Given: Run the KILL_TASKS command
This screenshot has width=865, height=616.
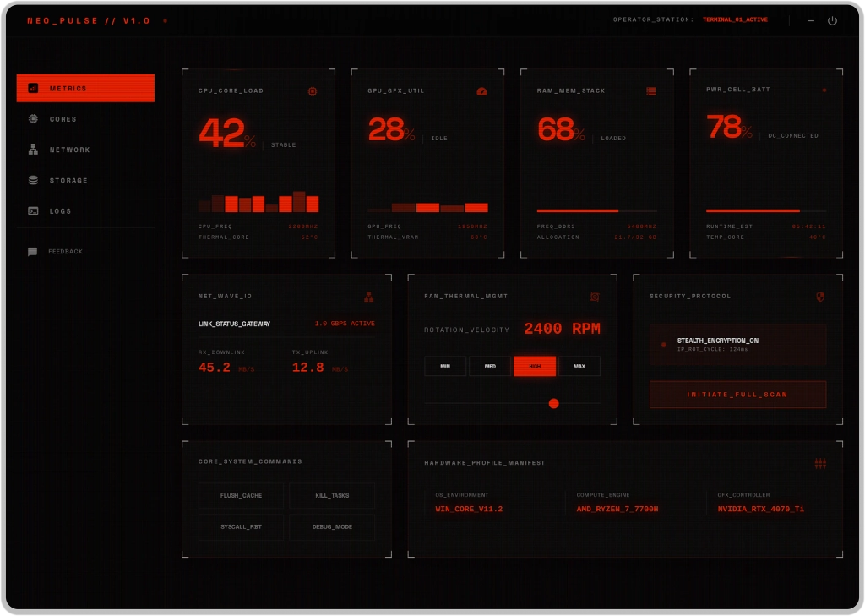Looking at the screenshot, I should coord(332,496).
